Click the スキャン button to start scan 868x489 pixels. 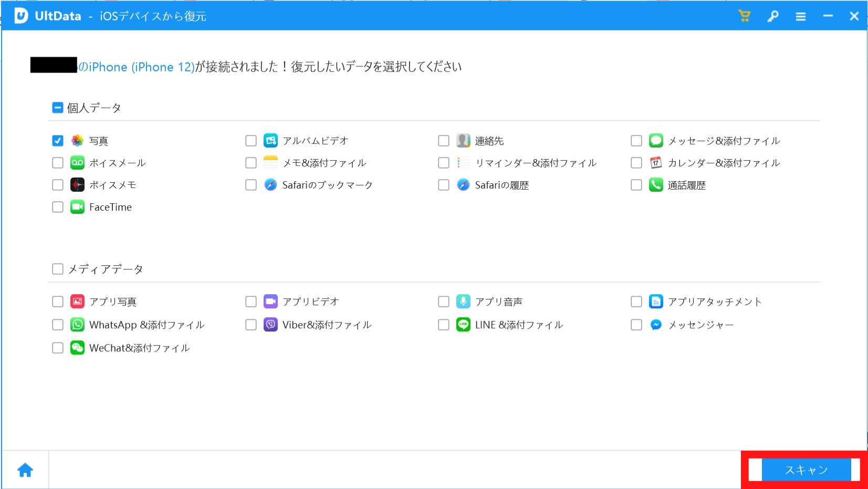(806, 470)
